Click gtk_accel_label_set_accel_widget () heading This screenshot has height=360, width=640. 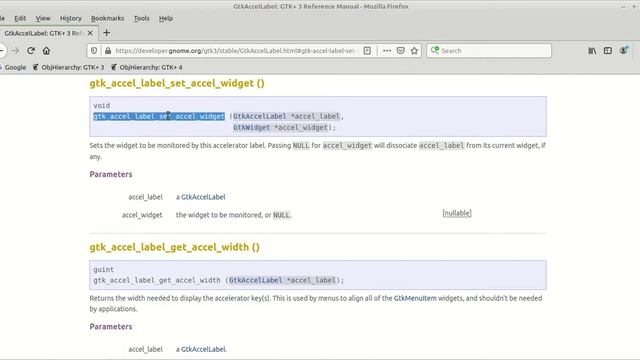point(177,83)
